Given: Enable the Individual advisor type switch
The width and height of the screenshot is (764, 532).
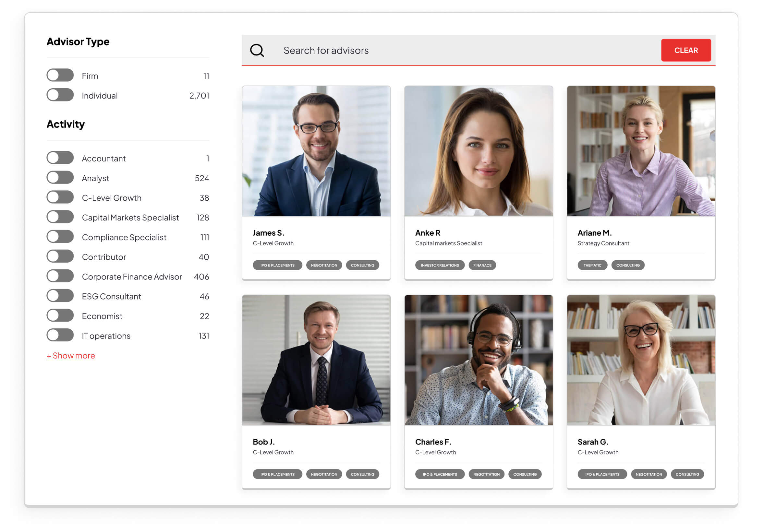Looking at the screenshot, I should pyautogui.click(x=60, y=95).
